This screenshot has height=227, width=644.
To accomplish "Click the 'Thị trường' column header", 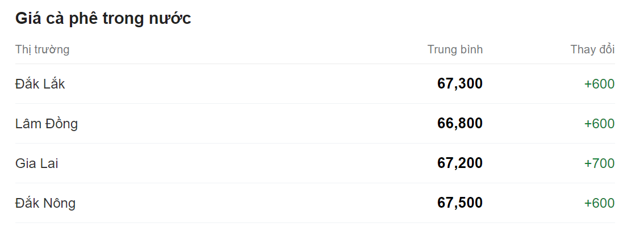I will coord(43,49).
